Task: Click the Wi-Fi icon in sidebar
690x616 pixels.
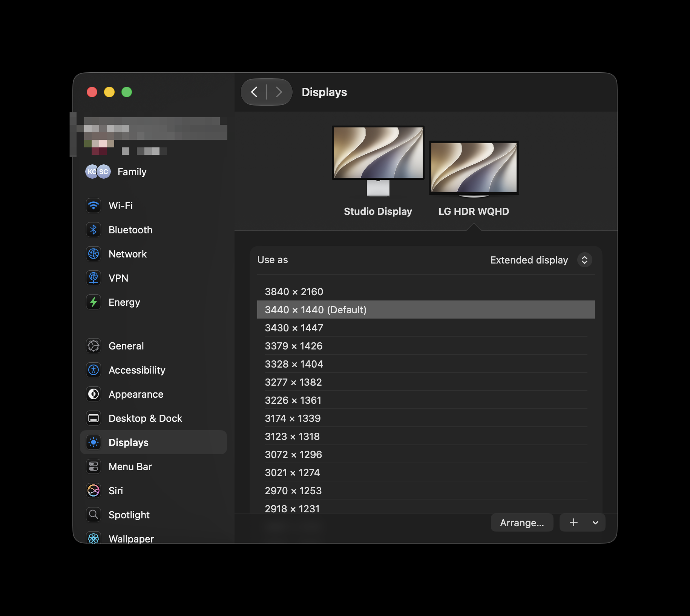Action: (x=94, y=206)
